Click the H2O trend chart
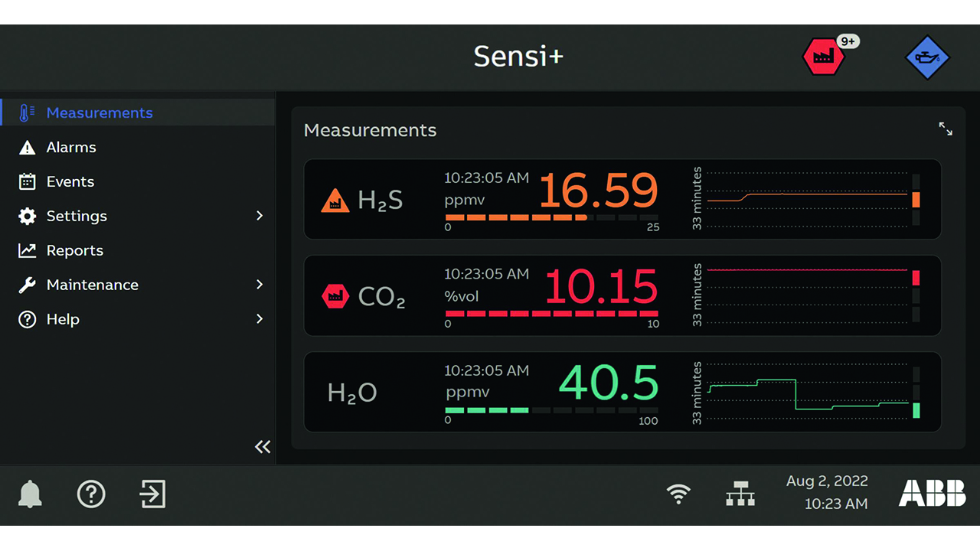 [x=807, y=392]
